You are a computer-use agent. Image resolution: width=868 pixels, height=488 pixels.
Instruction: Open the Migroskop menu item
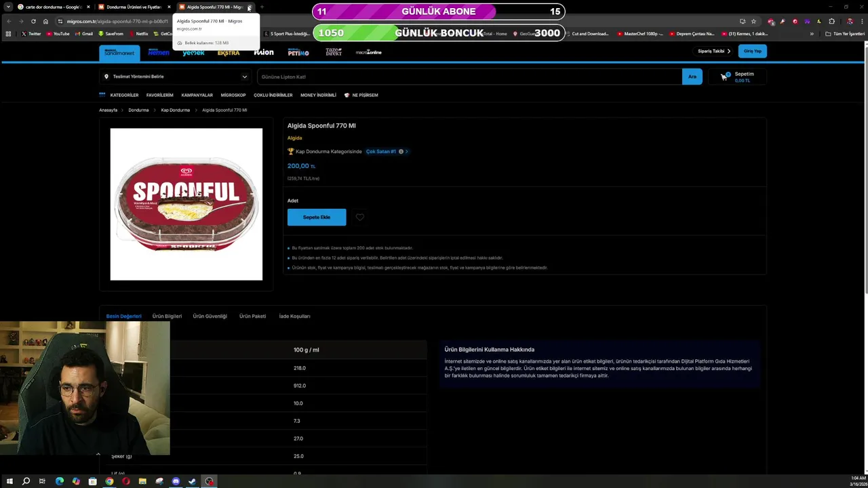tap(233, 95)
